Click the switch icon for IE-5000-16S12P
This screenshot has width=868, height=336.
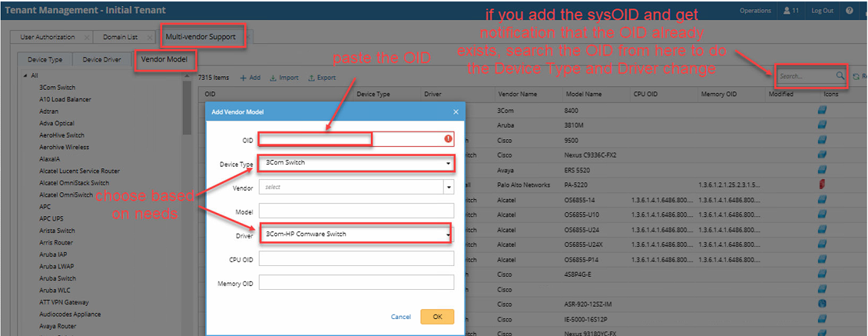(822, 319)
